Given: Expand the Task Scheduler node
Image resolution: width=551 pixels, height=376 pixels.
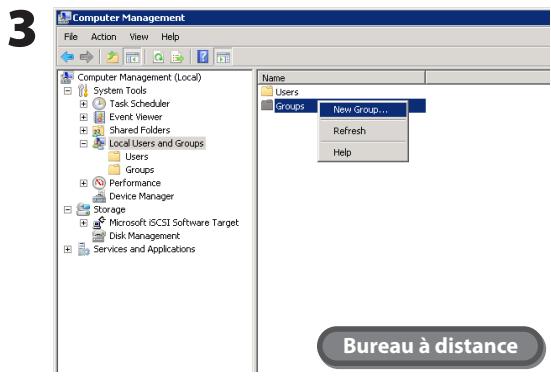Looking at the screenshot, I should (x=84, y=104).
